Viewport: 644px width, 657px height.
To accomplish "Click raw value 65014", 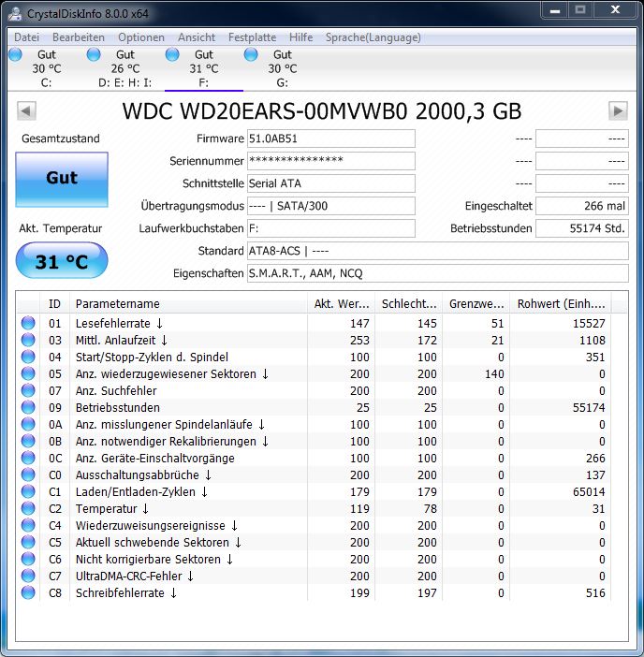I will click(x=589, y=492).
